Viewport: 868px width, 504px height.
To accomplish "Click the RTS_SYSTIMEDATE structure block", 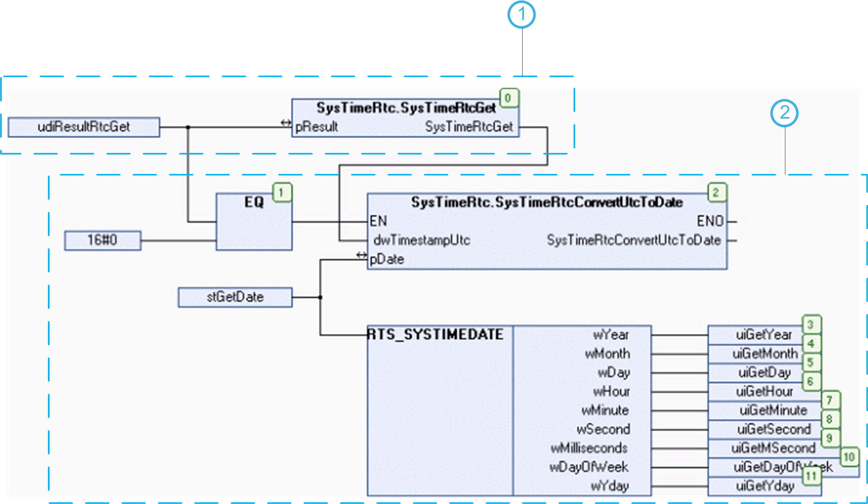I will 436,335.
